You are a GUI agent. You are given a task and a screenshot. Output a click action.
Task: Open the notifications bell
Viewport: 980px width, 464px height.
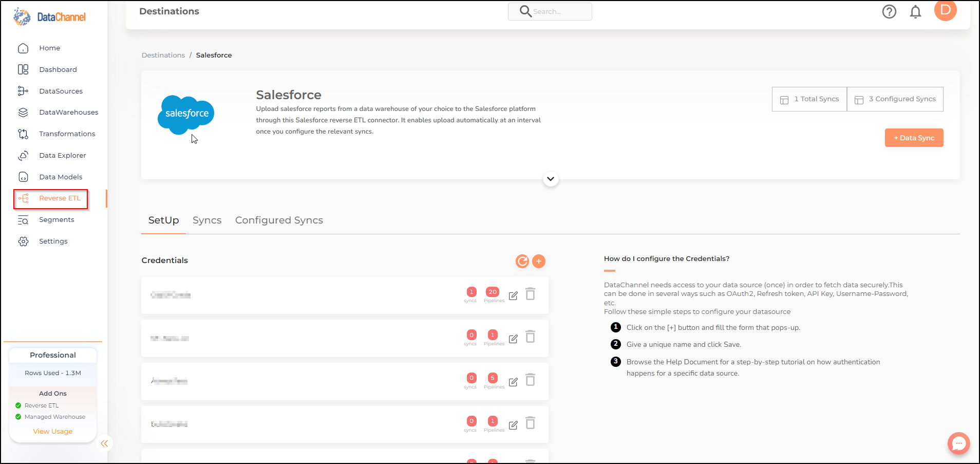(915, 12)
